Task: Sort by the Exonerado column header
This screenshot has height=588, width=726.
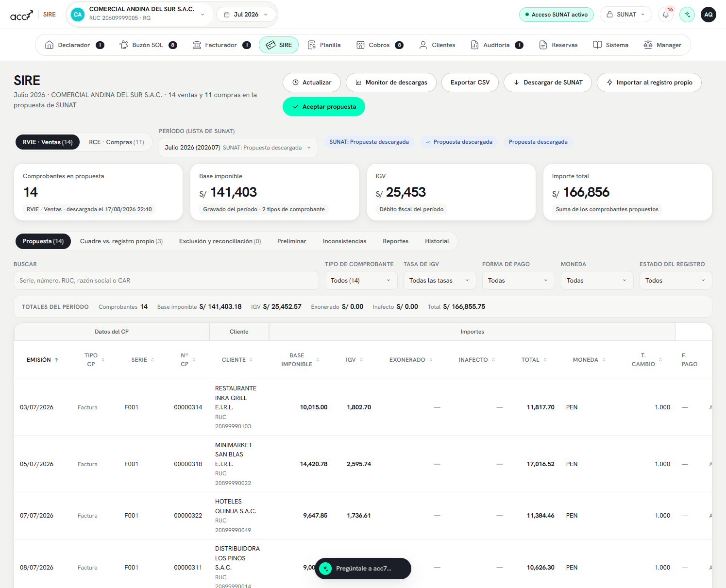Action: pyautogui.click(x=411, y=360)
